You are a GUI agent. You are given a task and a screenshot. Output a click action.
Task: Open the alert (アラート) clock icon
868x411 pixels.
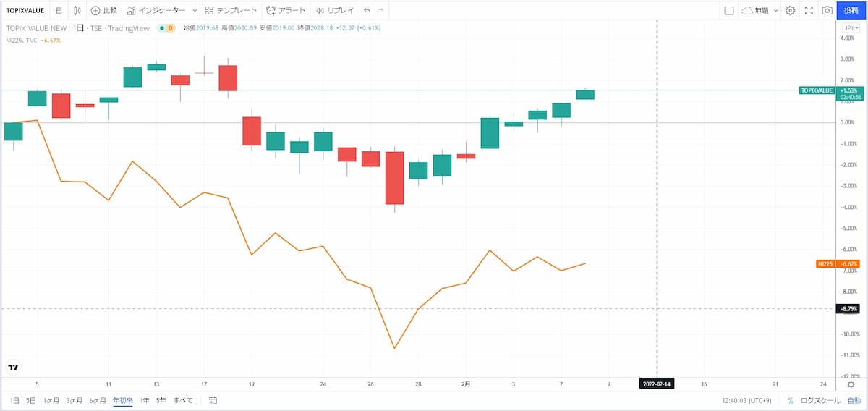(271, 11)
